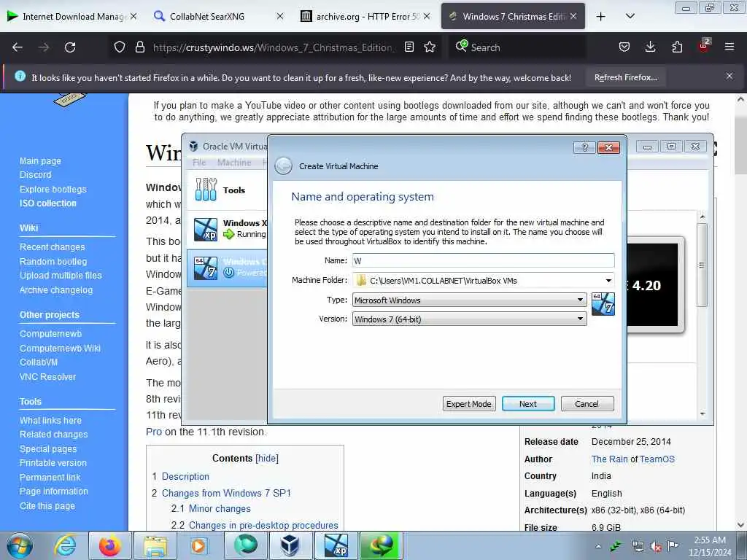Open the Archive changelog link
The height and width of the screenshot is (560, 747).
56,290
